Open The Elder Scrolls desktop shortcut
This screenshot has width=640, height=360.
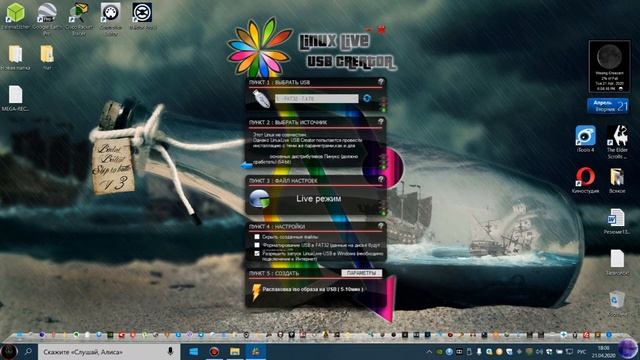tap(617, 142)
